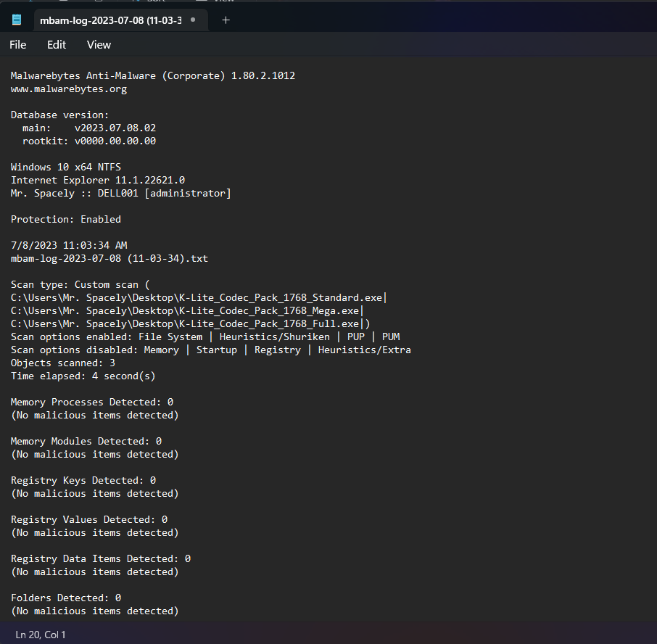Click the 'Scan type: Custom scan (' line
Image resolution: width=657 pixels, height=644 pixels.
pyautogui.click(x=80, y=284)
